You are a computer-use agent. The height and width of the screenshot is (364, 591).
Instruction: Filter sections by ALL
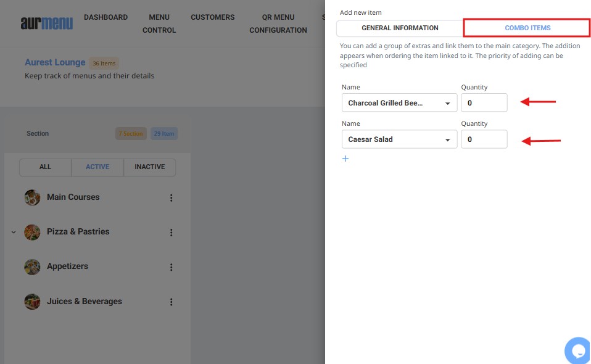coord(45,167)
